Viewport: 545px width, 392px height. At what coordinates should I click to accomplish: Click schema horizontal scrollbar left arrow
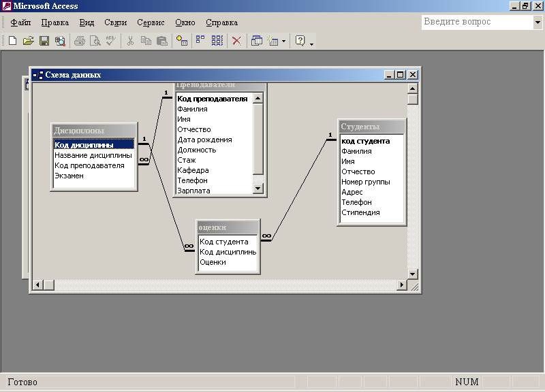(x=37, y=285)
